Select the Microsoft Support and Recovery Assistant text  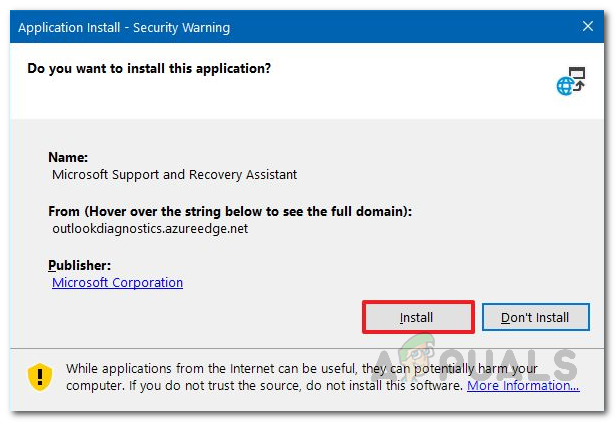pyautogui.click(x=174, y=174)
